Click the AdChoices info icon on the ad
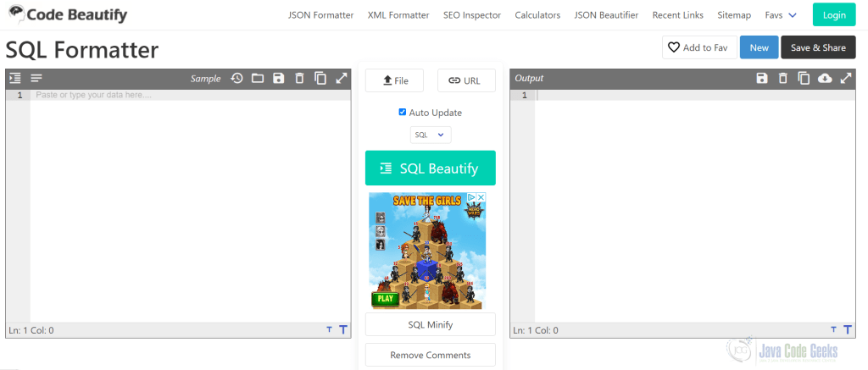 click(472, 197)
